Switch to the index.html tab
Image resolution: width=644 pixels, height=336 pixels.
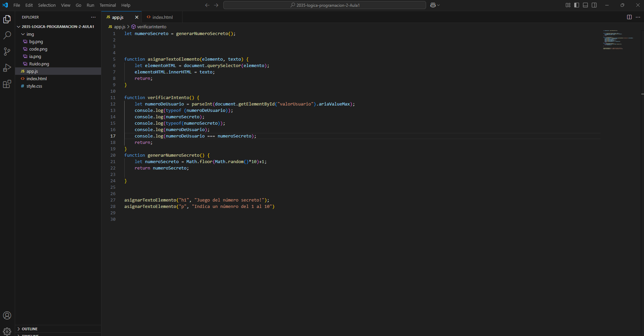pos(162,17)
